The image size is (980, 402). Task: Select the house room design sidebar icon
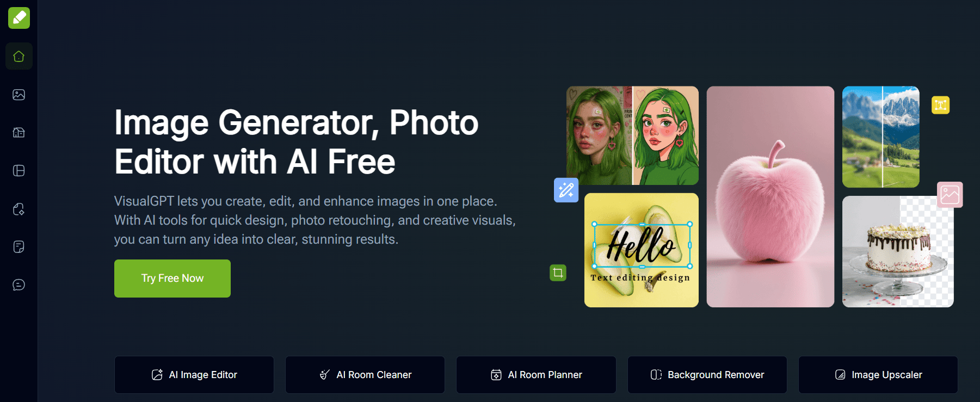19,133
